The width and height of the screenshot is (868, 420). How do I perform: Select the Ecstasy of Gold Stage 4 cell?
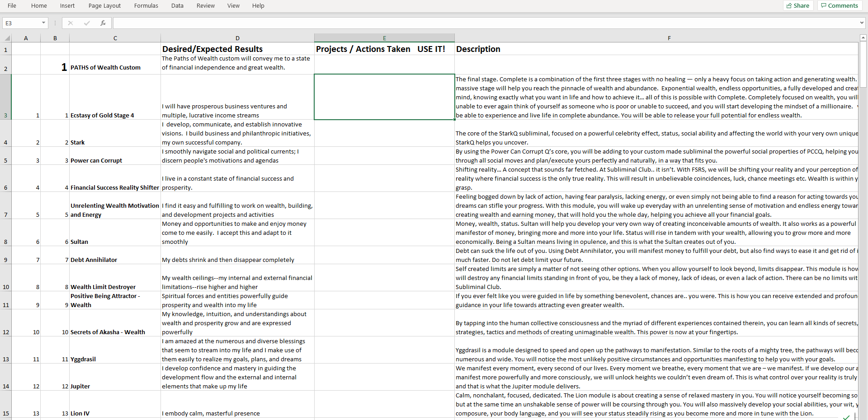click(x=115, y=97)
